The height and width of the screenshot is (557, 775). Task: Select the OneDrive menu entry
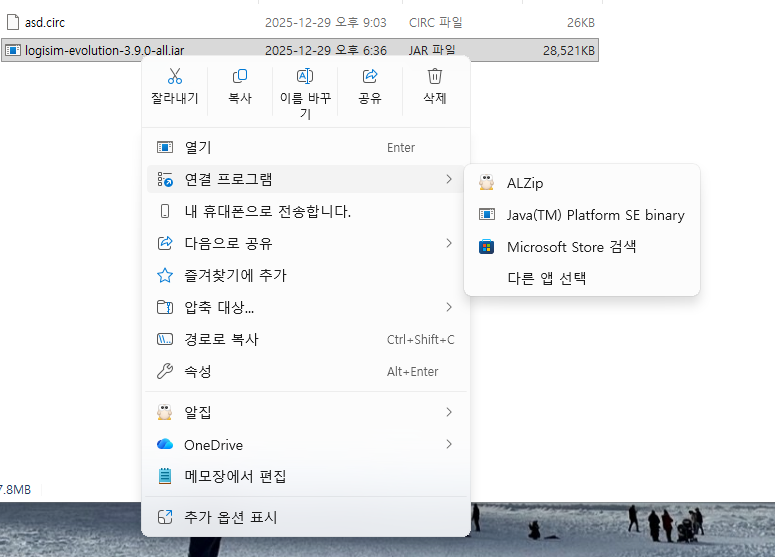pyautogui.click(x=306, y=444)
